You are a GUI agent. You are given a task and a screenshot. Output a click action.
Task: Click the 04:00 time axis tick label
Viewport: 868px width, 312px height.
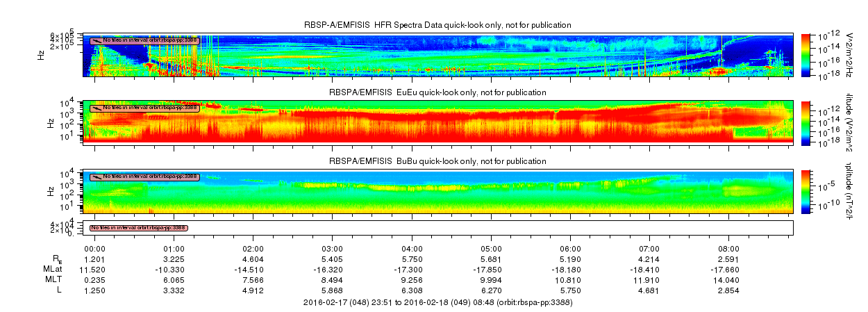click(x=412, y=249)
